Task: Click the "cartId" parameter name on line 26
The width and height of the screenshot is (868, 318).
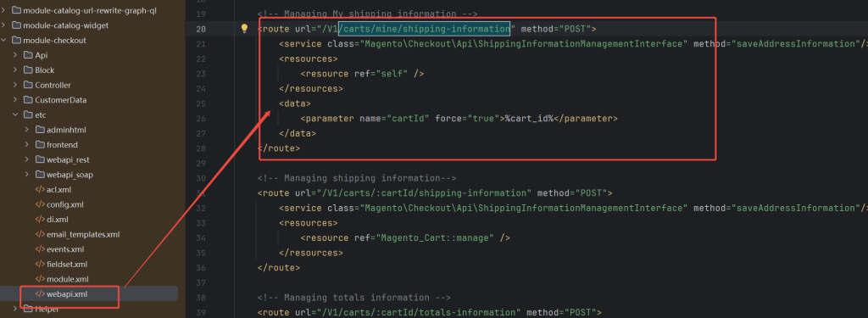Action: [x=409, y=119]
